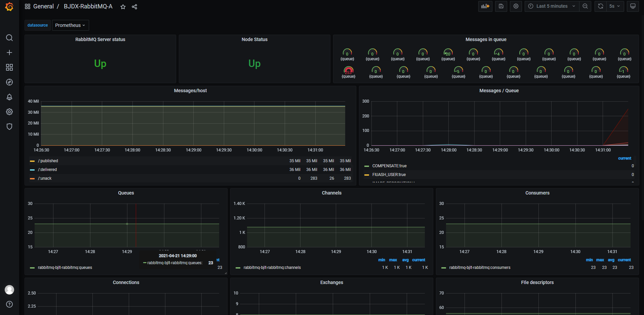Open the Queues panel title menu

tap(126, 193)
